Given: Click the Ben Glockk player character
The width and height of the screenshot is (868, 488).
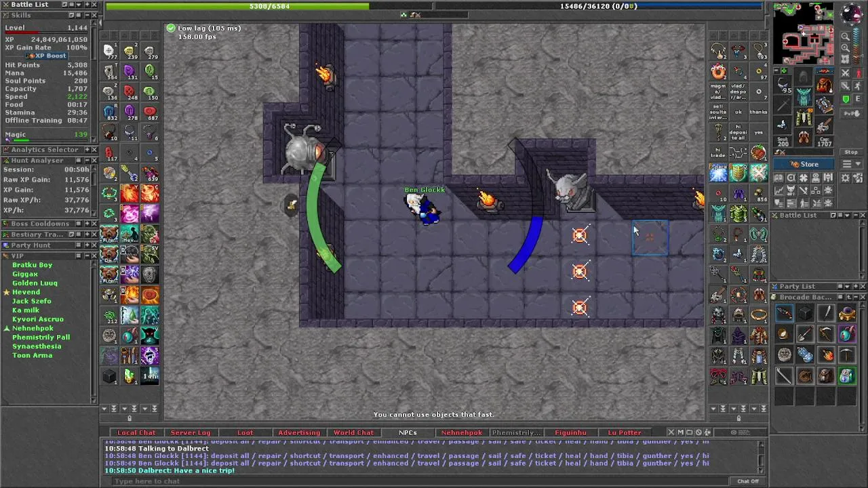Looking at the screenshot, I should coord(423,208).
